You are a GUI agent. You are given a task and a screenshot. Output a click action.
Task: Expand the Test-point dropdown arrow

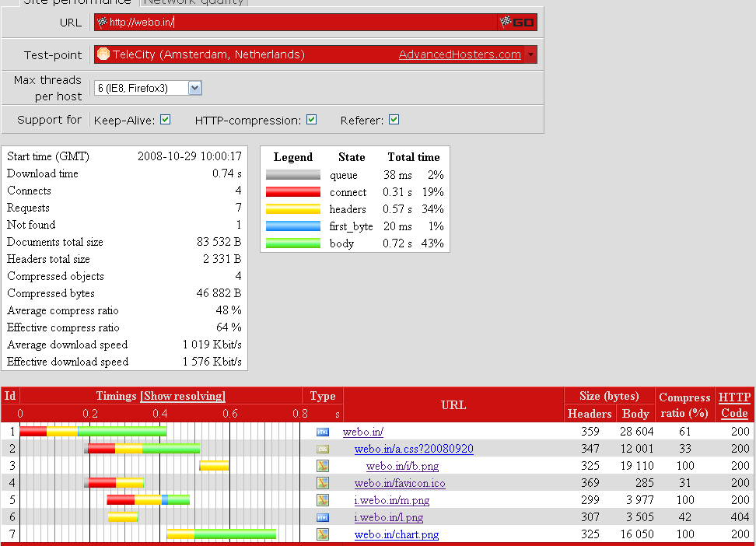tap(530, 54)
